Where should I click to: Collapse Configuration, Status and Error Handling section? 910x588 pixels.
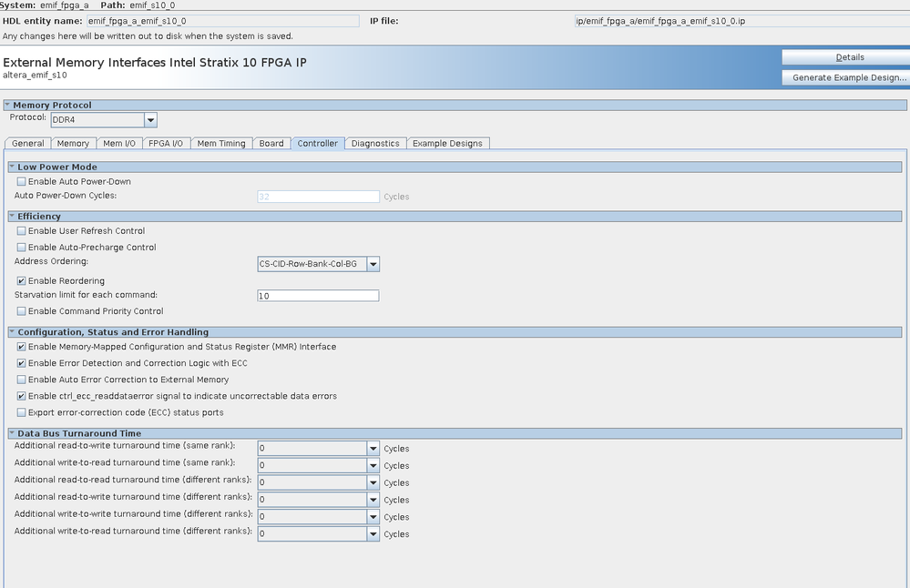tap(12, 332)
